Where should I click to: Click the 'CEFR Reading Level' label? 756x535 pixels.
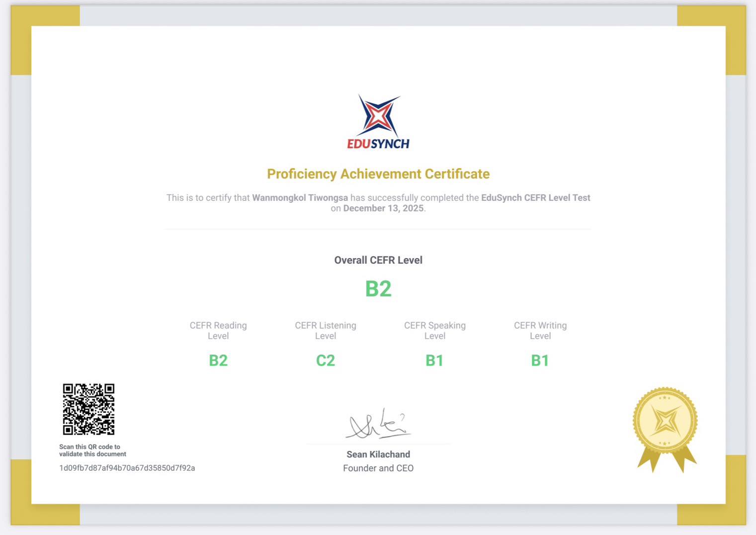(218, 331)
